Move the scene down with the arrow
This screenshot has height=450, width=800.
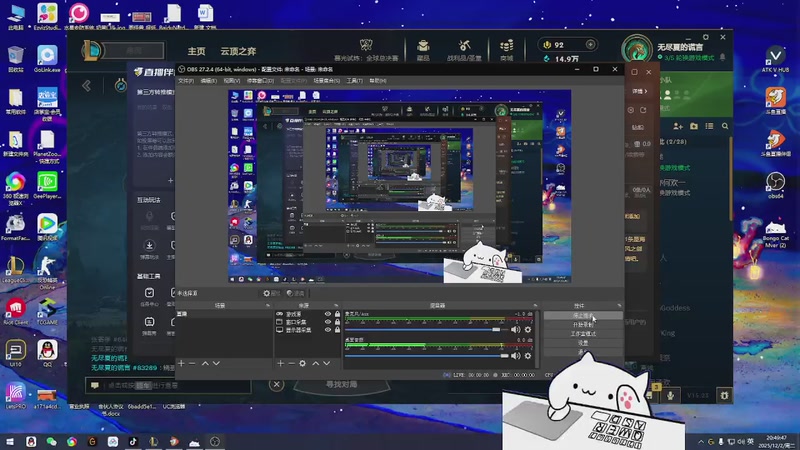[216, 363]
